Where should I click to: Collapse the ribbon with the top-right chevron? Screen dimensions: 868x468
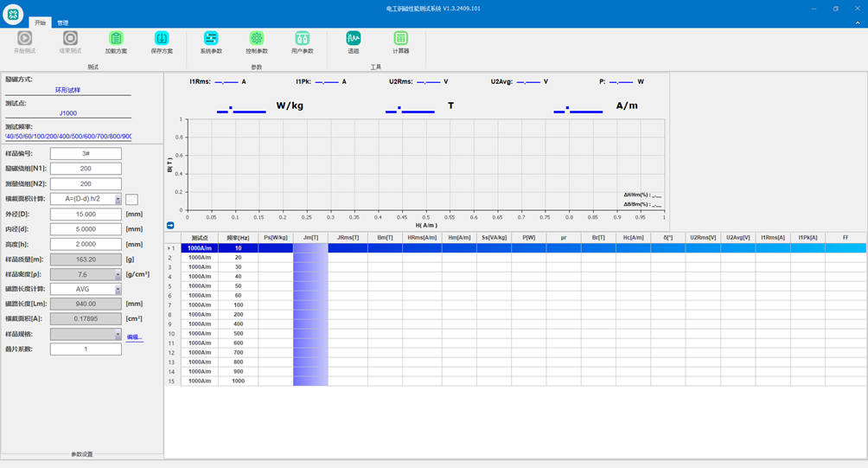(x=858, y=22)
